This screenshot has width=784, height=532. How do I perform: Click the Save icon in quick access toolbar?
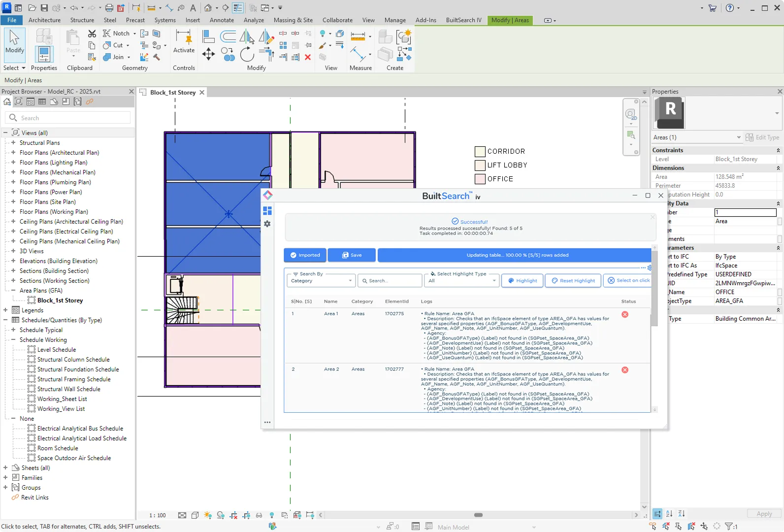click(x=44, y=8)
